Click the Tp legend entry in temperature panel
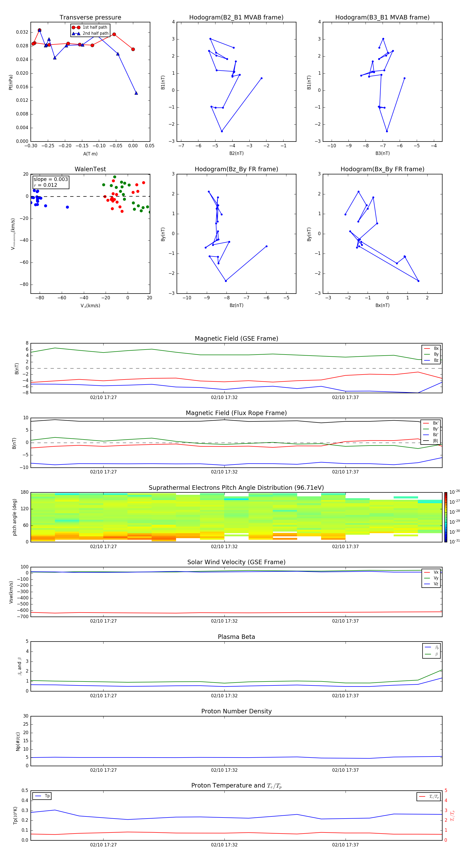Image resolution: width=473 pixels, height=868 pixels. 42,796
